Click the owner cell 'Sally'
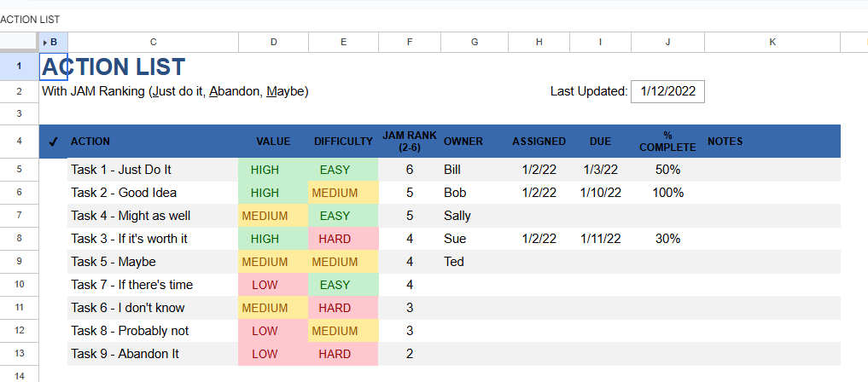868x382 pixels. point(475,216)
